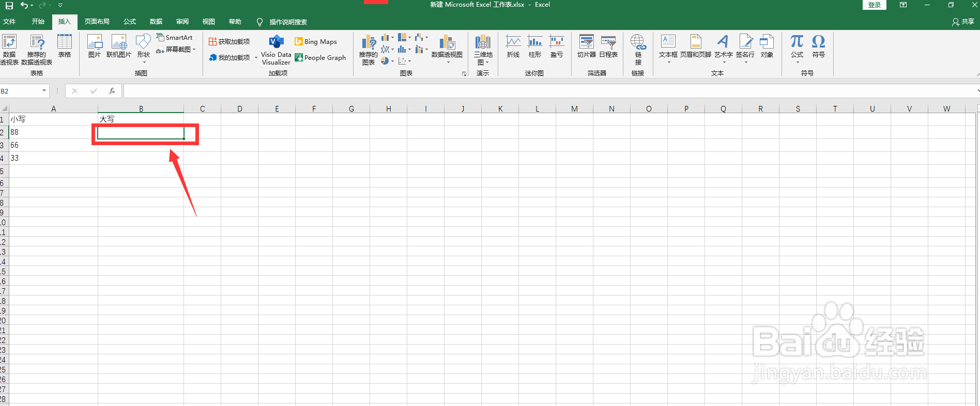Open 推荐的数据透视表 recommended PivotTables
980x406 pixels.
click(37, 50)
